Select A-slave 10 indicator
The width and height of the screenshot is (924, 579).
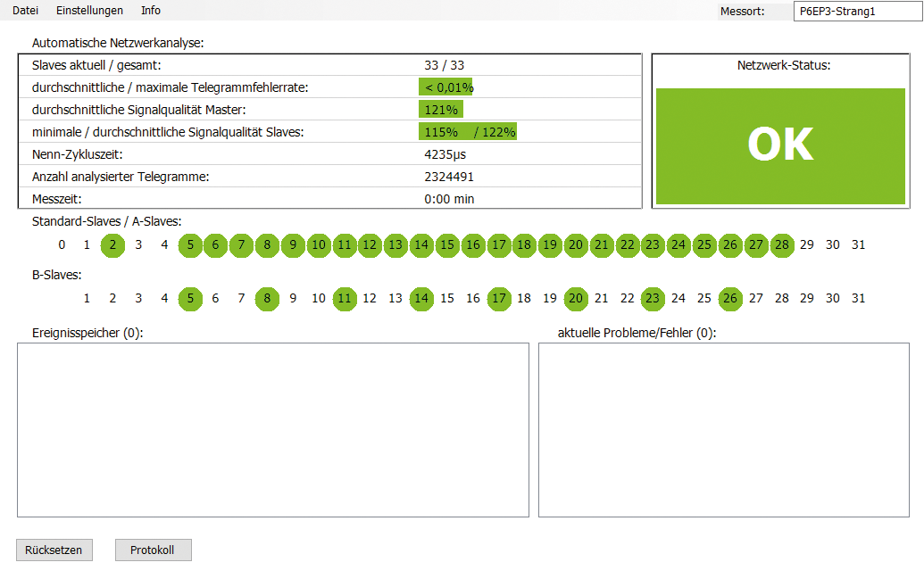[319, 245]
